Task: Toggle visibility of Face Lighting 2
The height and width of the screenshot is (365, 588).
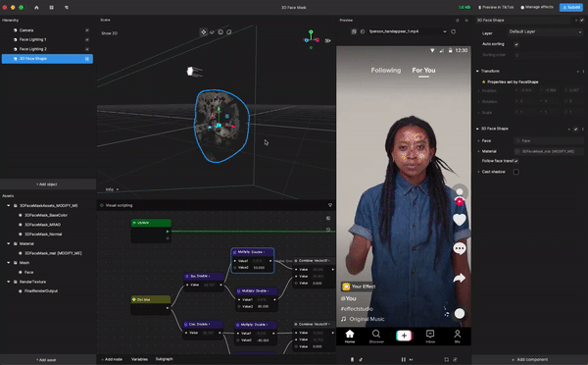Action: coord(87,49)
